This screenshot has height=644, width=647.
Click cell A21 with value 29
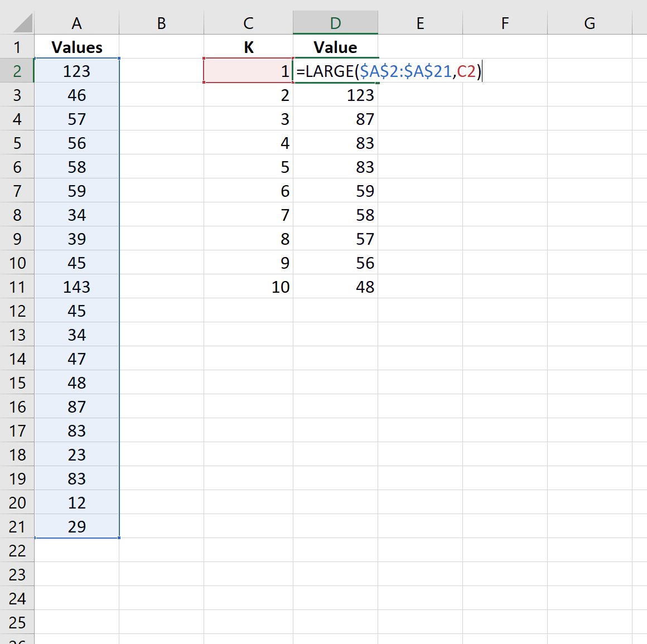[x=77, y=526]
